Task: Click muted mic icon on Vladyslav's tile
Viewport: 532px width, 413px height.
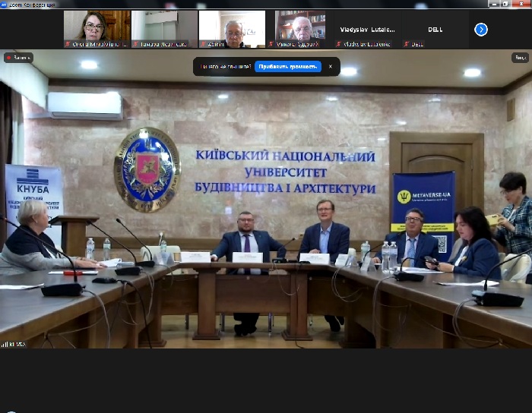Action: 339,44
